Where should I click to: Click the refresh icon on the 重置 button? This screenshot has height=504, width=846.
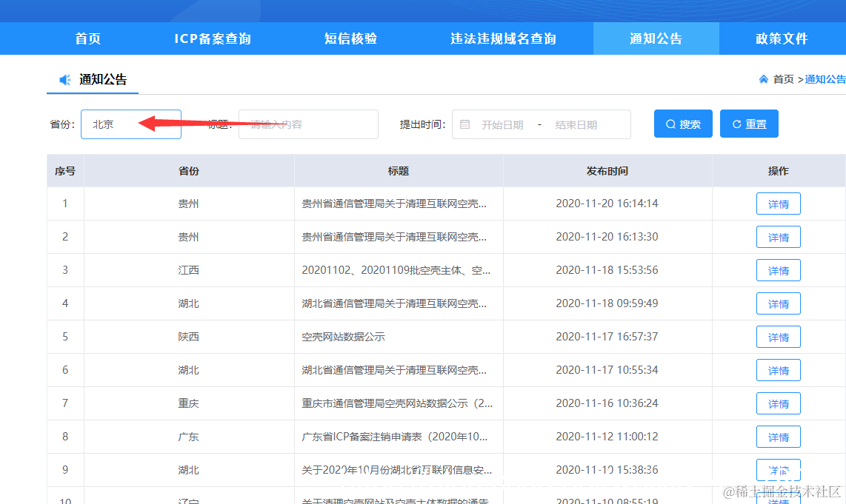(737, 124)
